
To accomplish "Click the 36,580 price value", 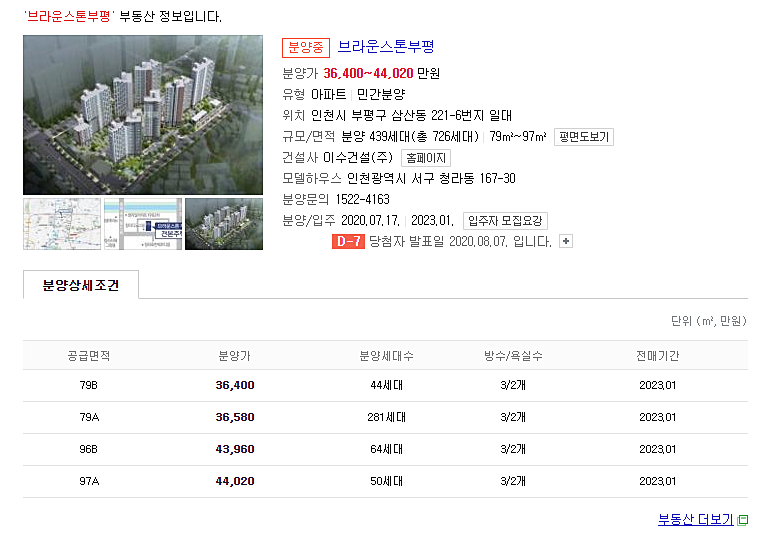I will pos(235,417).
